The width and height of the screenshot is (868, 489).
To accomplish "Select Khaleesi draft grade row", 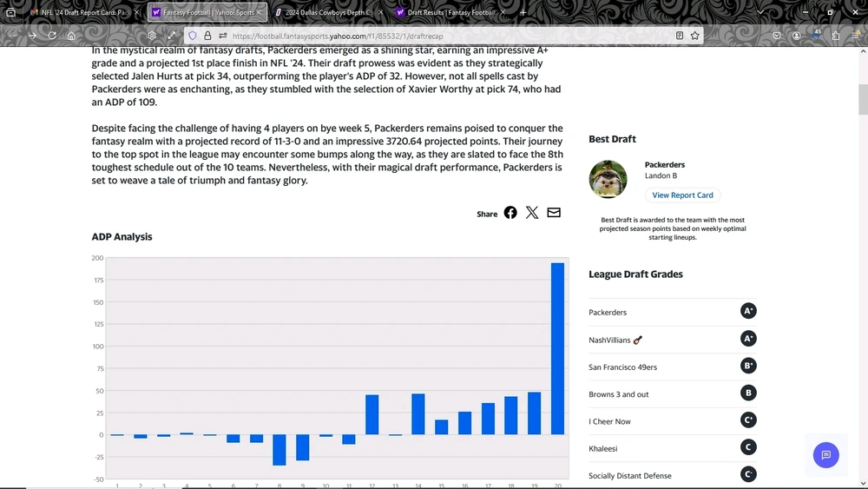I will [673, 448].
